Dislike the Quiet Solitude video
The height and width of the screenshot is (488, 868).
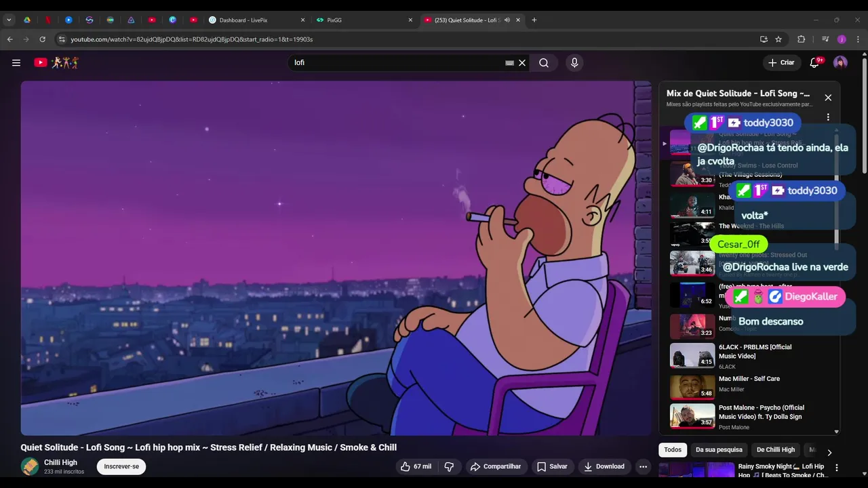[449, 466]
